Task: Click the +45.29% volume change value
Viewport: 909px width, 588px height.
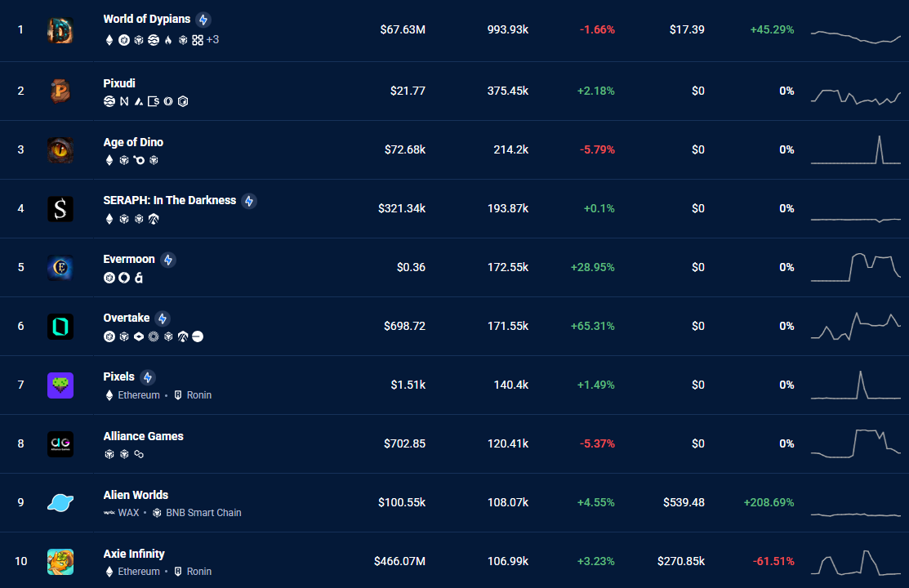Action: coord(772,29)
